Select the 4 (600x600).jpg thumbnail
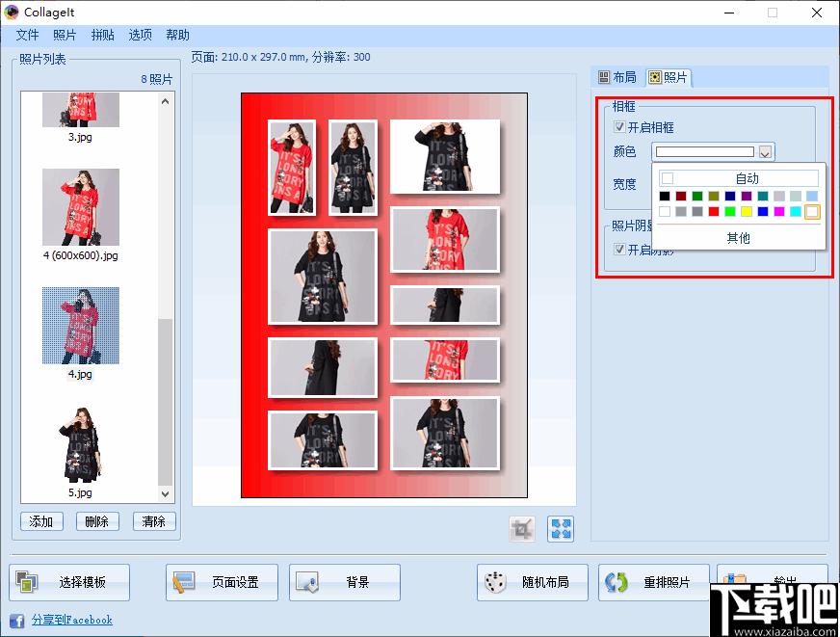 point(81,207)
